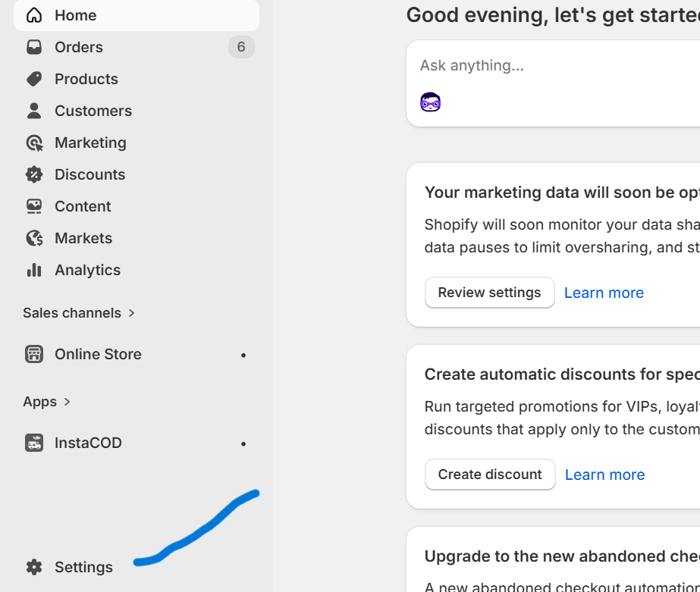
Task: Click the Settings gear icon
Action: click(x=34, y=567)
